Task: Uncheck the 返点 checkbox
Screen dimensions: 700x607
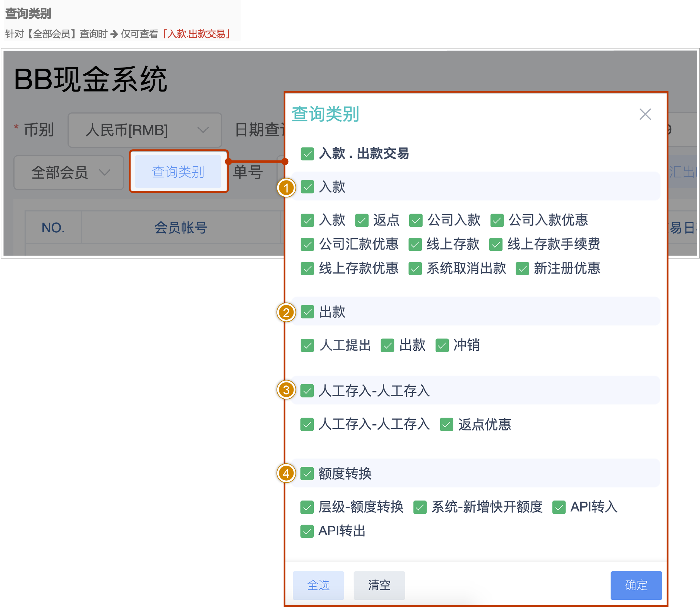Action: click(x=362, y=220)
